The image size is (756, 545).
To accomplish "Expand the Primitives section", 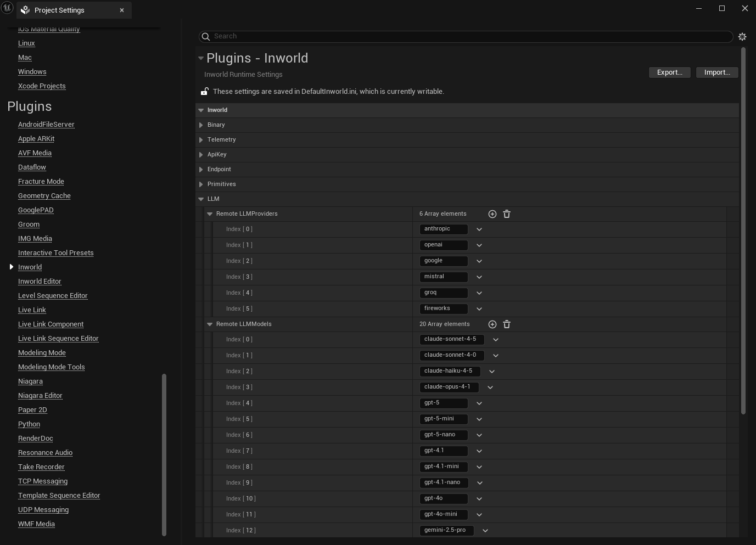I will pyautogui.click(x=201, y=184).
